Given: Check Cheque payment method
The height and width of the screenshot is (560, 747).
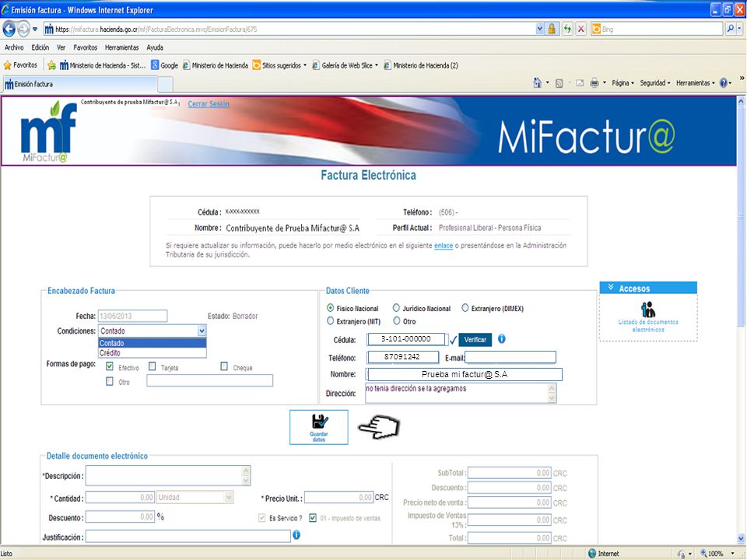Looking at the screenshot, I should [x=224, y=366].
